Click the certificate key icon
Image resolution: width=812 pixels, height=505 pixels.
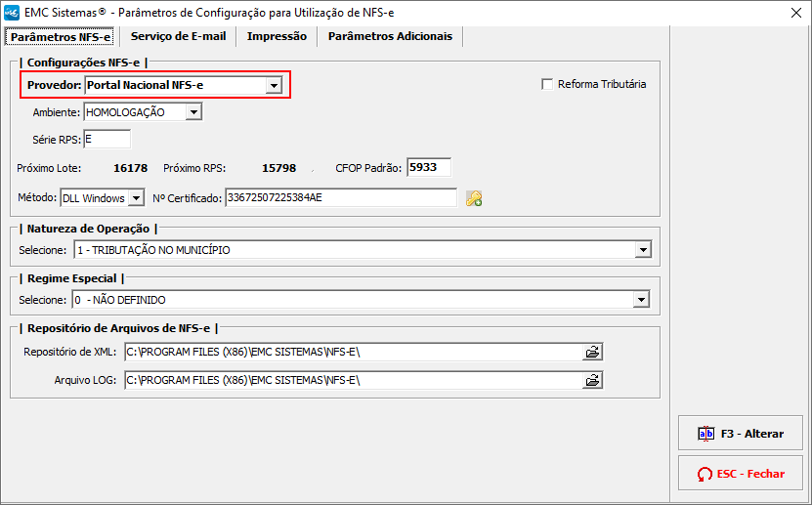point(474,198)
